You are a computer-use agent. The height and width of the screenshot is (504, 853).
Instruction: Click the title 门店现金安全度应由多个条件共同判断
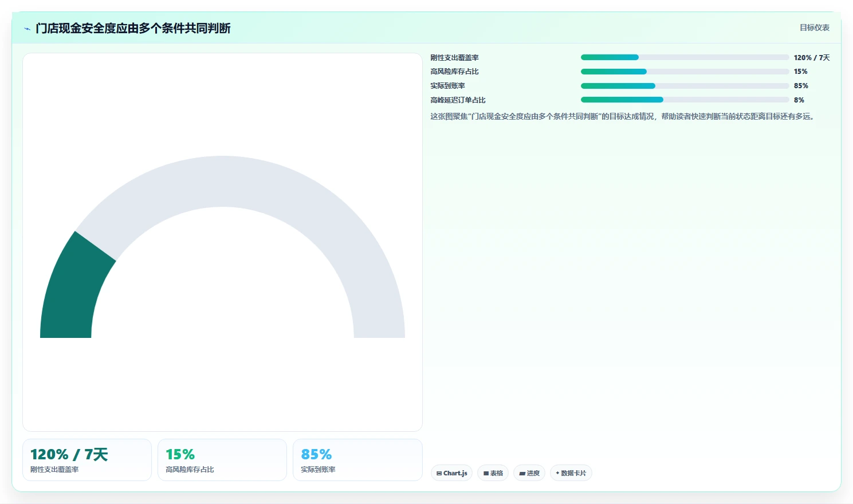point(133,28)
